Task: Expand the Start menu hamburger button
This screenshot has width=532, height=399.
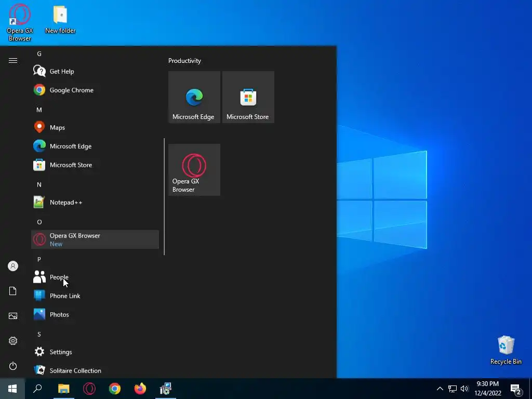Action: pos(13,61)
